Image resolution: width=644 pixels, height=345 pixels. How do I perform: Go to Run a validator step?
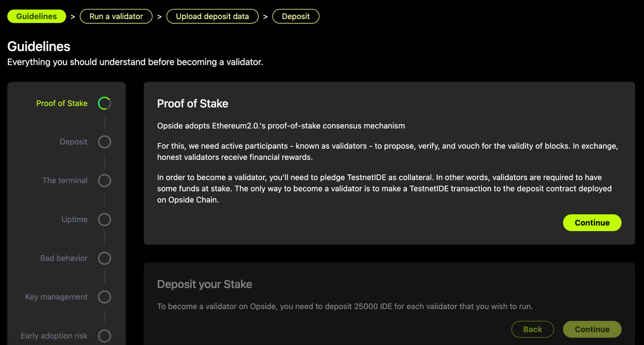pos(116,17)
